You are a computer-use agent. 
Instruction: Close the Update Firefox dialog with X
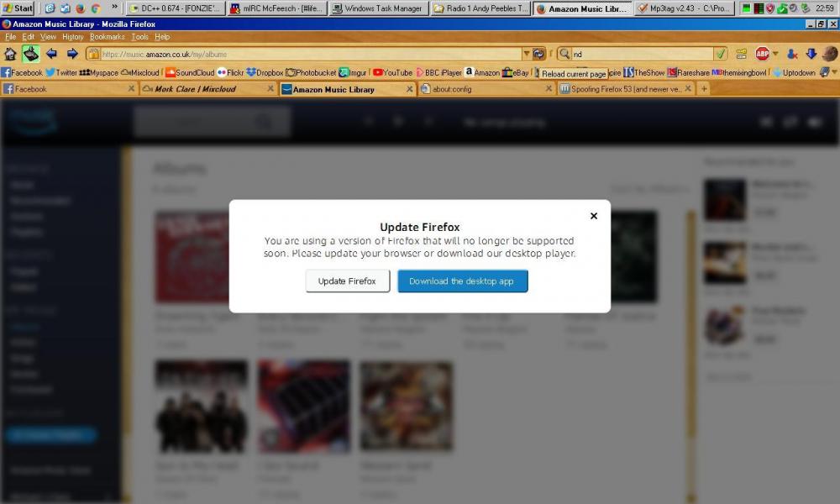pyautogui.click(x=594, y=216)
